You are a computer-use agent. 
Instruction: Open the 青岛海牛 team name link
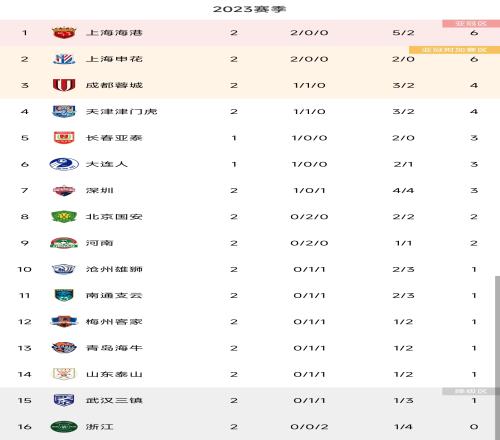(x=114, y=348)
